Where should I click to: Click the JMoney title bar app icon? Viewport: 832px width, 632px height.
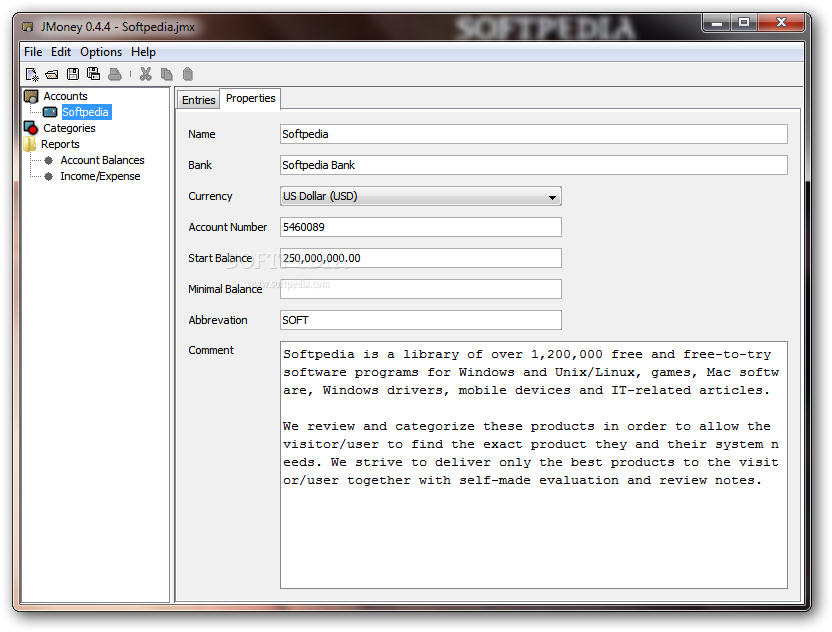click(x=28, y=27)
